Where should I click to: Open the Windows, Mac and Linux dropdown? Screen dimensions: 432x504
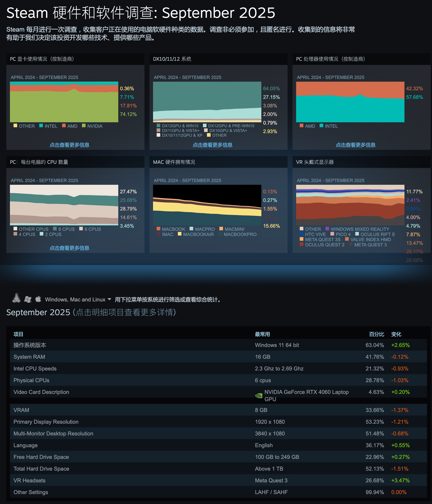78,299
